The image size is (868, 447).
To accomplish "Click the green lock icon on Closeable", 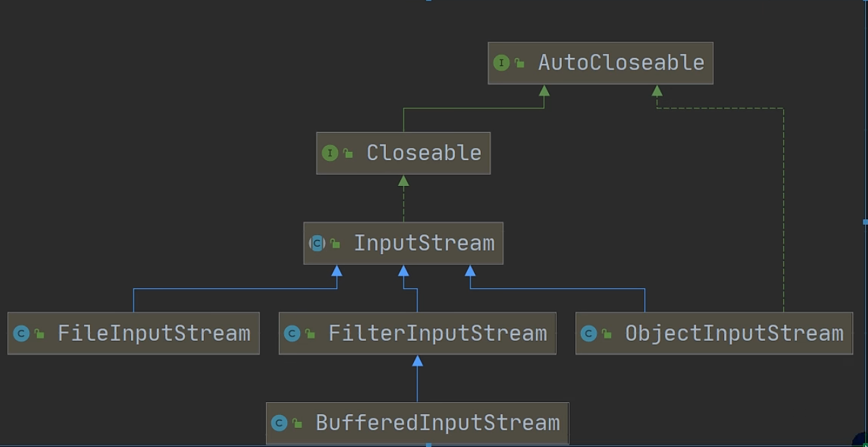I will pos(348,154).
